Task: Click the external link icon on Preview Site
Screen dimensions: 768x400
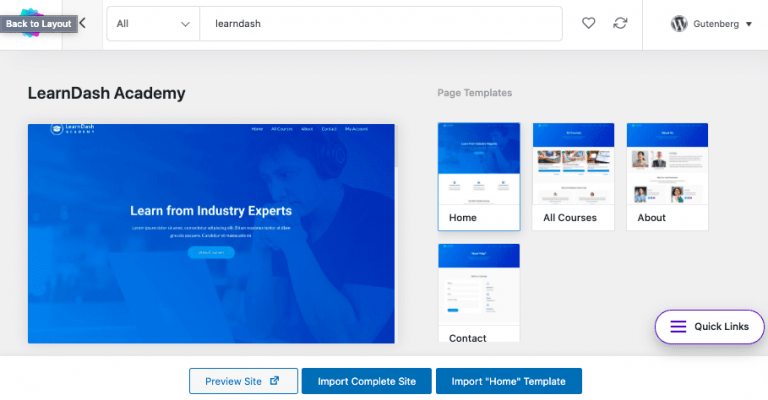Action: click(x=275, y=380)
